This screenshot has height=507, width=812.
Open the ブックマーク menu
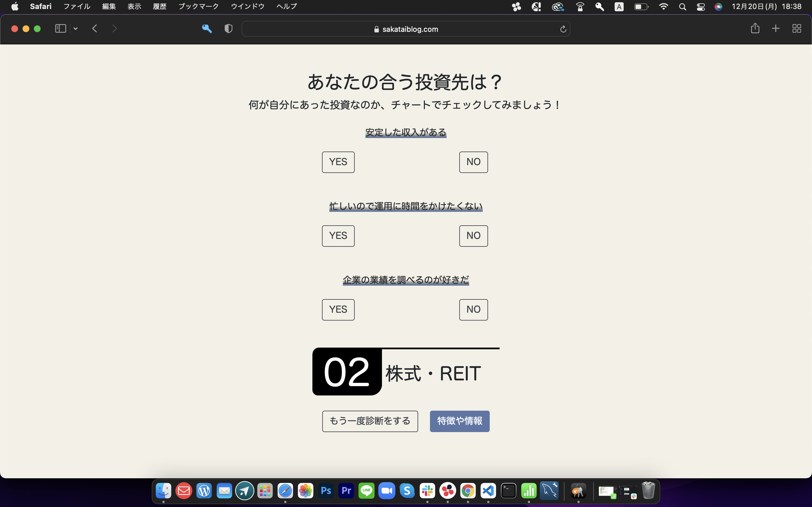pos(198,6)
